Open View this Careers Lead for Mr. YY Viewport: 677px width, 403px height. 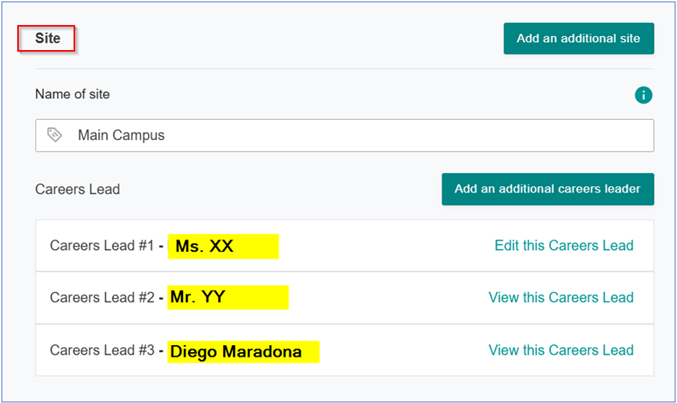[561, 297]
